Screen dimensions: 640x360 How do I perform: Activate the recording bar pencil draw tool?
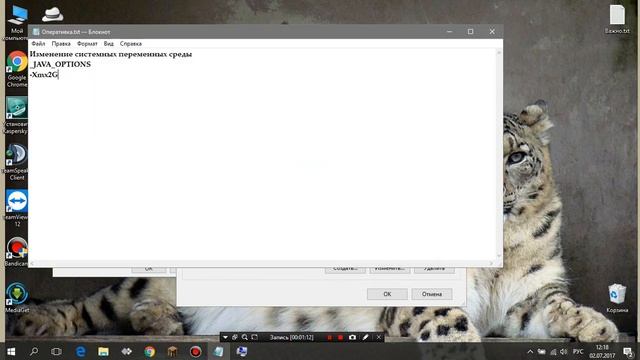(365, 337)
